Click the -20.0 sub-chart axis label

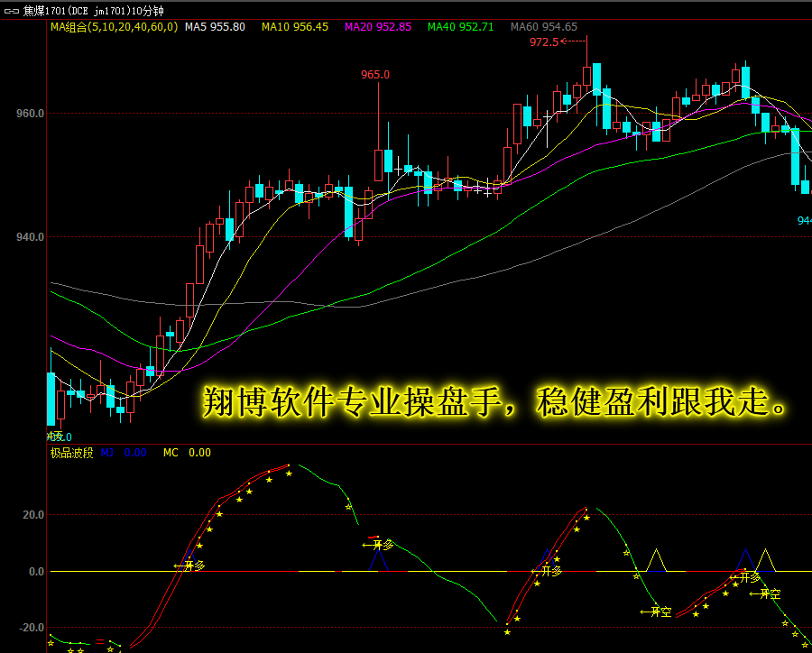[x=32, y=628]
